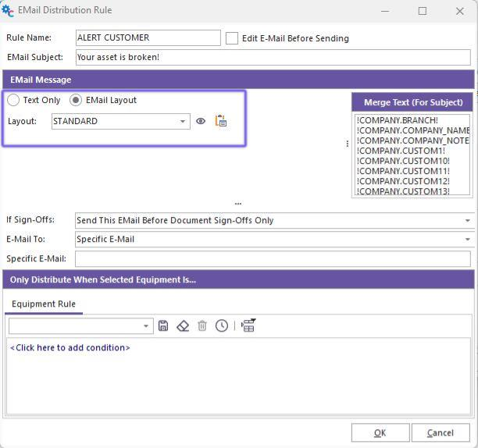This screenshot has width=478, height=448.
Task: Click here to add condition link
Action: pos(70,348)
